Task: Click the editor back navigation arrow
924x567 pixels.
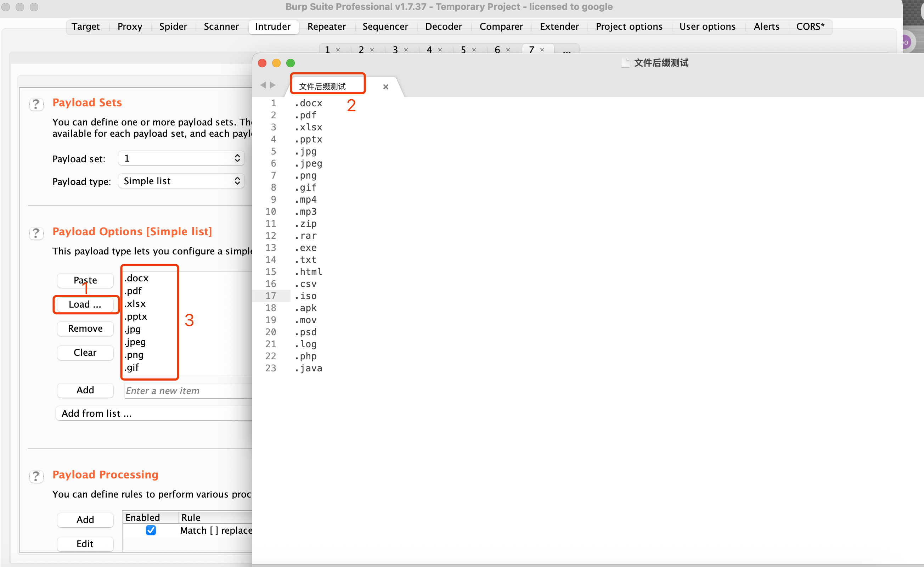Action: pyautogui.click(x=263, y=85)
